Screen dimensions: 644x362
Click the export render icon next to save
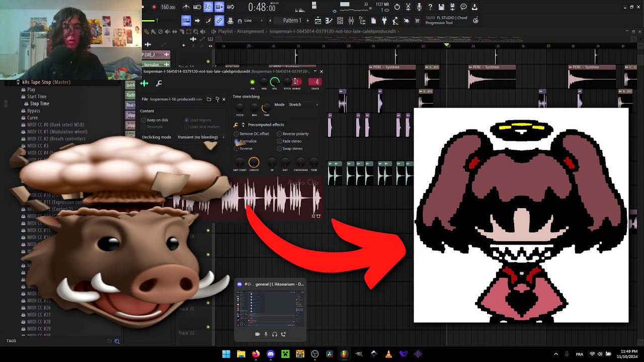(452, 7)
